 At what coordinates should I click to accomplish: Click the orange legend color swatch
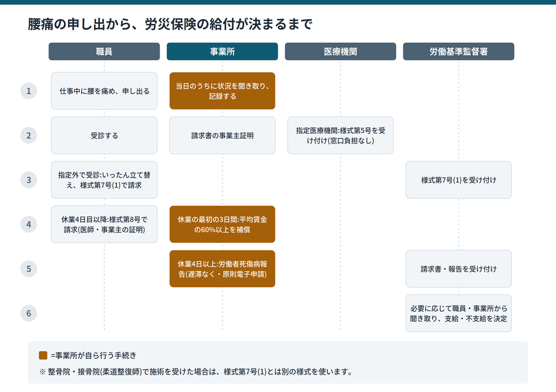(43, 355)
